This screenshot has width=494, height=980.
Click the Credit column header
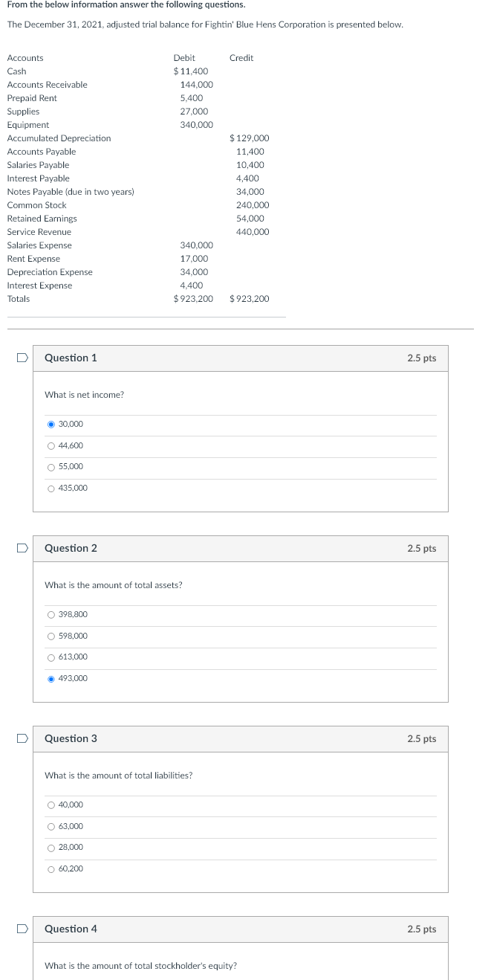[x=241, y=58]
